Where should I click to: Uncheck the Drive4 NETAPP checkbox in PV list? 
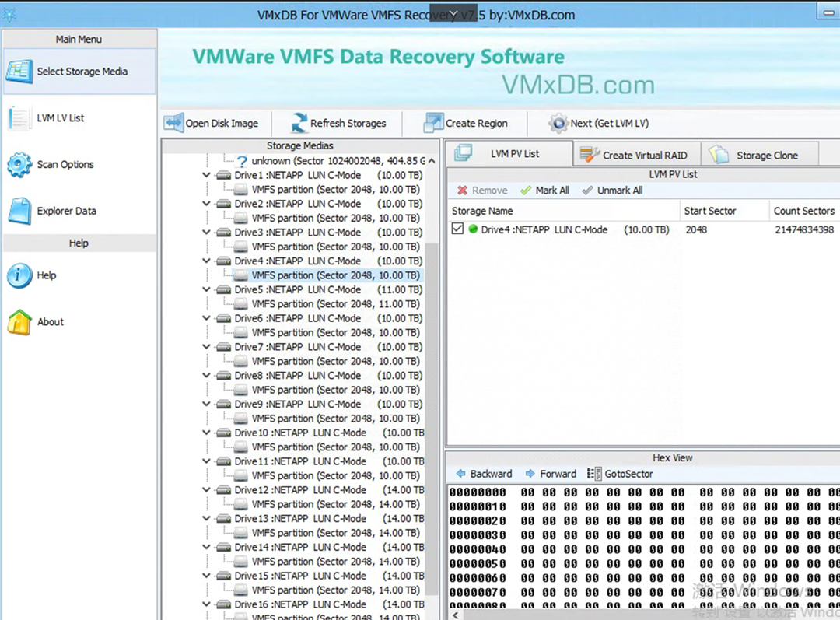click(x=457, y=229)
